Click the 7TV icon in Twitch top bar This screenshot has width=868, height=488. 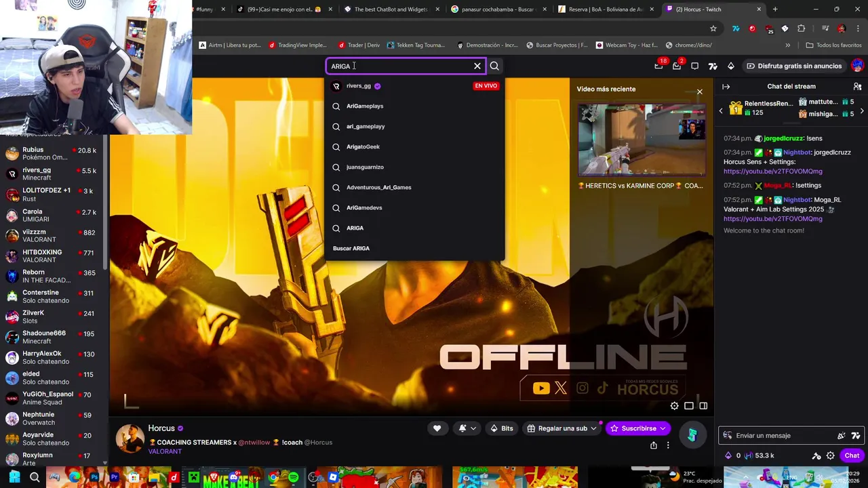(x=713, y=66)
